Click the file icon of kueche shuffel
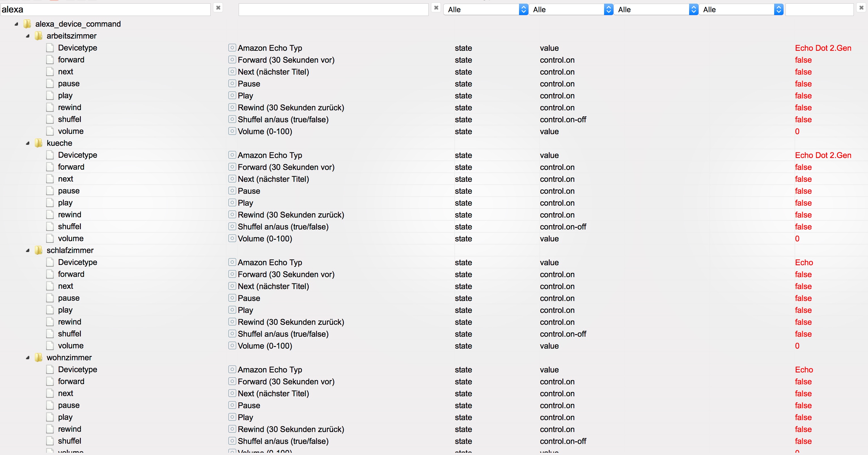 [x=50, y=226]
